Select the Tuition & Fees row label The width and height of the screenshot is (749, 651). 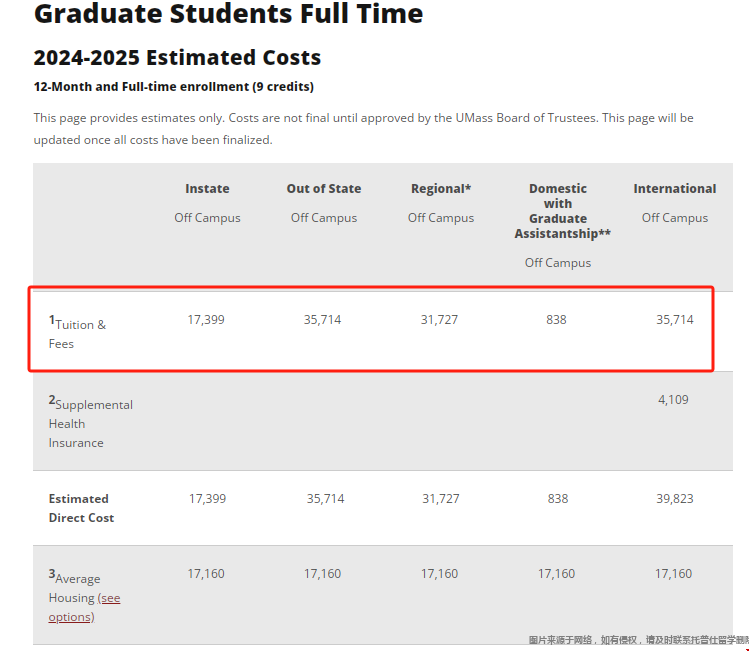[77, 333]
